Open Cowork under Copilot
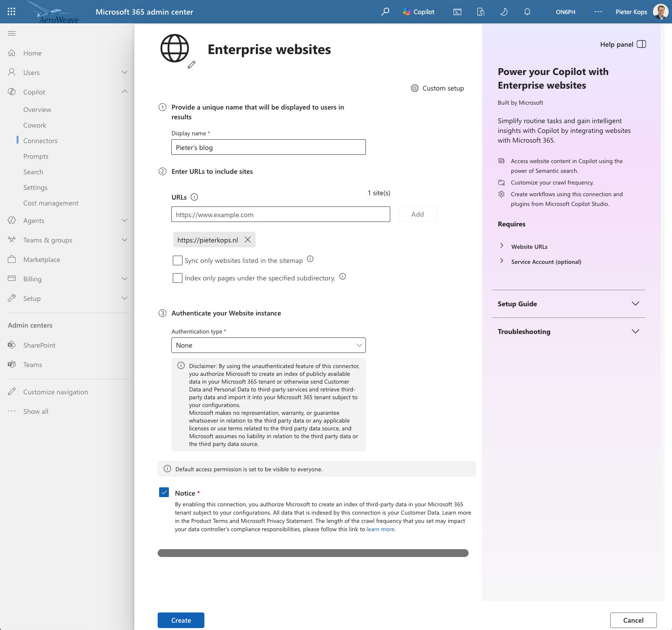This screenshot has height=630, width=672. pos(35,125)
